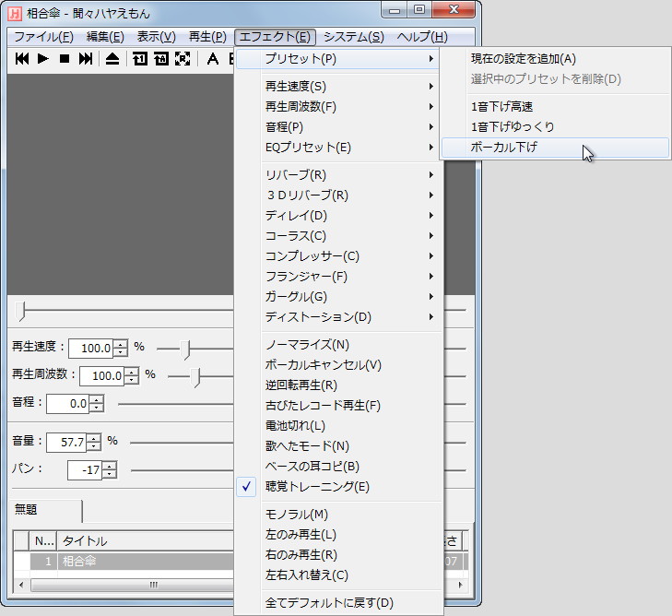Open the システム(S) menu
672x616 pixels.
(x=354, y=37)
